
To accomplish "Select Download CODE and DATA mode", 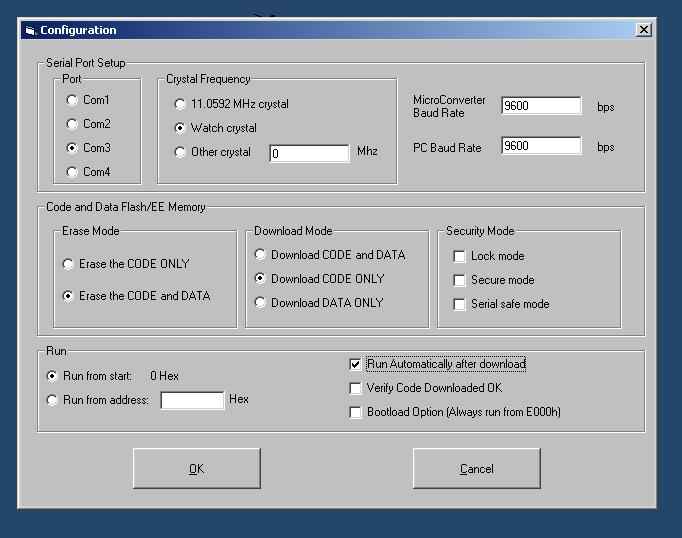I will pos(260,255).
